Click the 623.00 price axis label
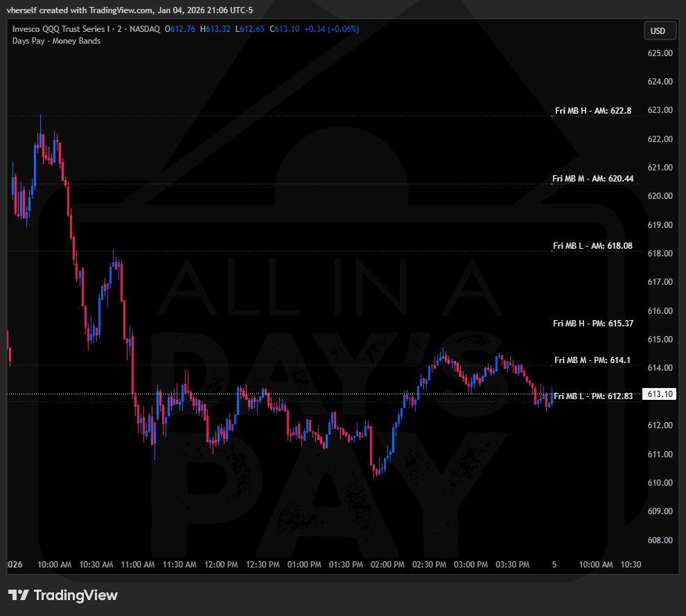The image size is (686, 616). pos(660,109)
